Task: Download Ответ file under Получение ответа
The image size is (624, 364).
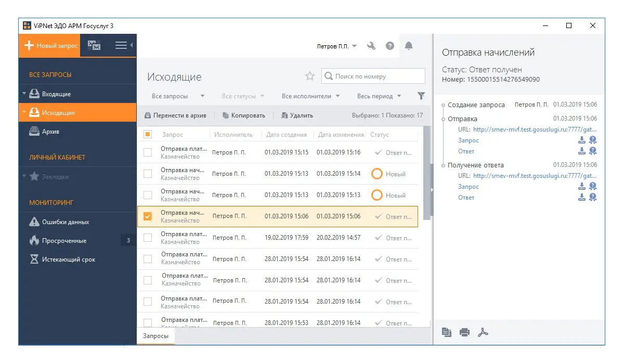Action: (x=582, y=197)
